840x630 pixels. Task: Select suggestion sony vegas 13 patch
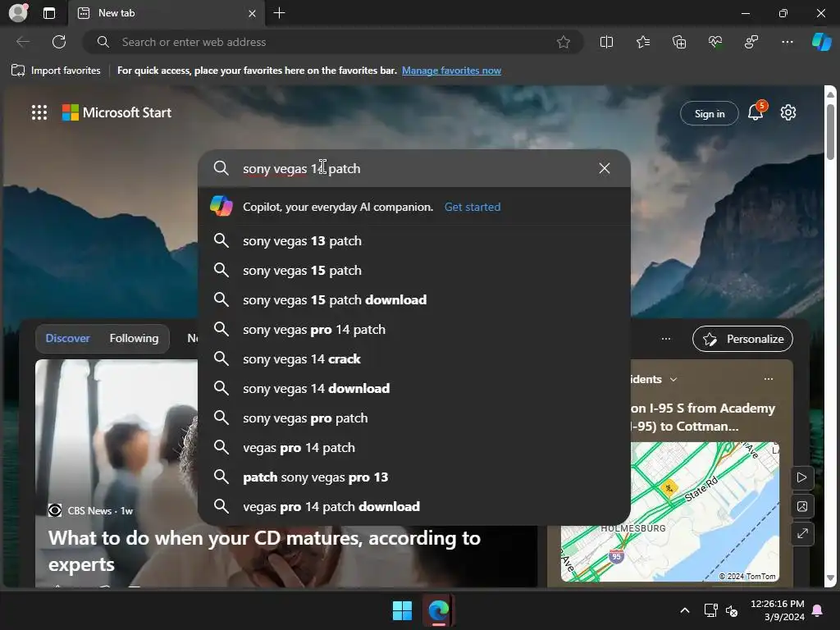pos(413,240)
